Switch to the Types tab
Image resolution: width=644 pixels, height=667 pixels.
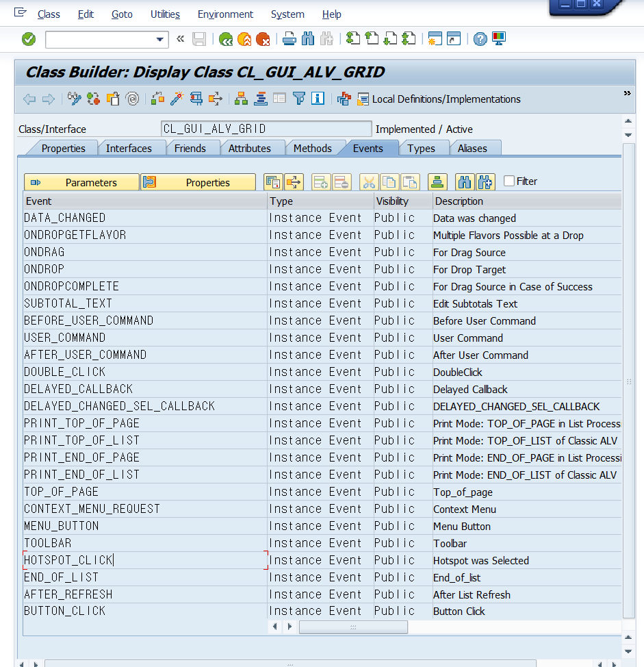(x=422, y=149)
